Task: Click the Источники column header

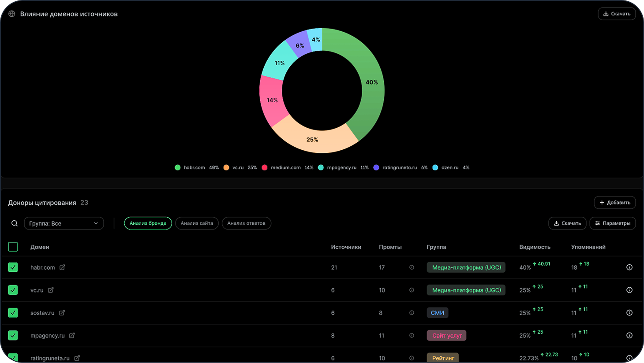Action: pos(346,247)
